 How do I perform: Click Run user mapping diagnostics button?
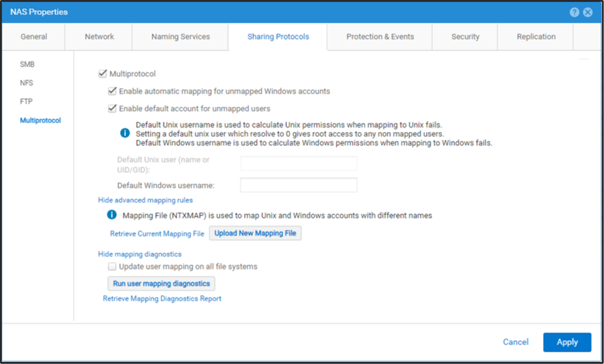tap(161, 284)
